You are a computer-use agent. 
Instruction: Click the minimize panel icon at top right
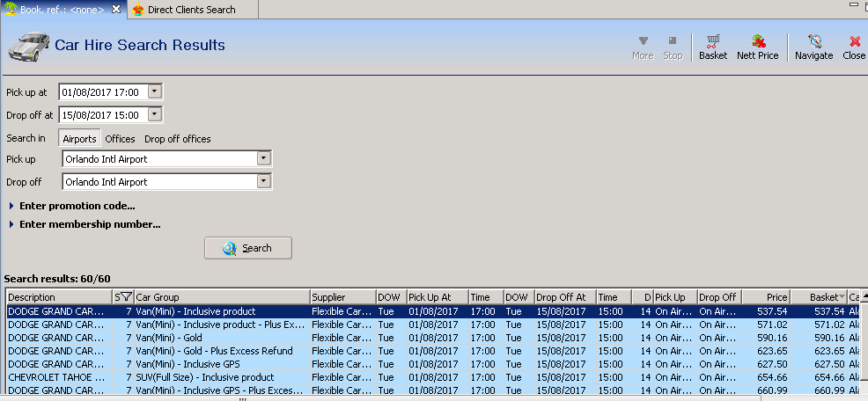853,4
